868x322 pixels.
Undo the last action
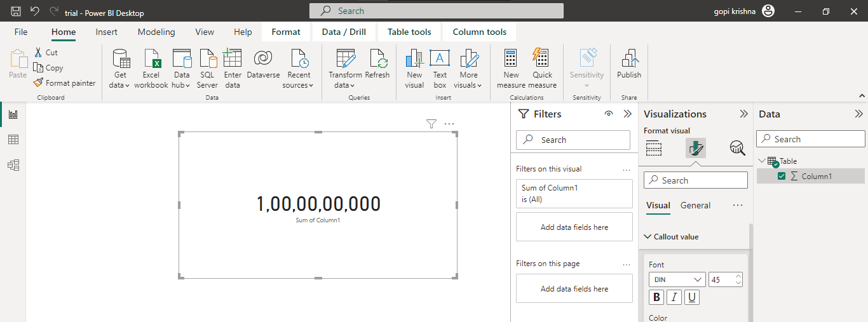tap(35, 11)
